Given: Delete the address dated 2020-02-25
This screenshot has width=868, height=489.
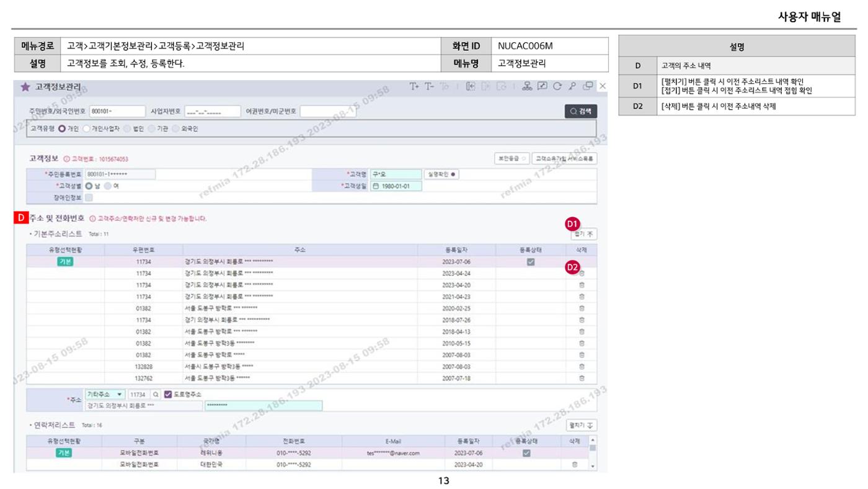Looking at the screenshot, I should (x=582, y=308).
